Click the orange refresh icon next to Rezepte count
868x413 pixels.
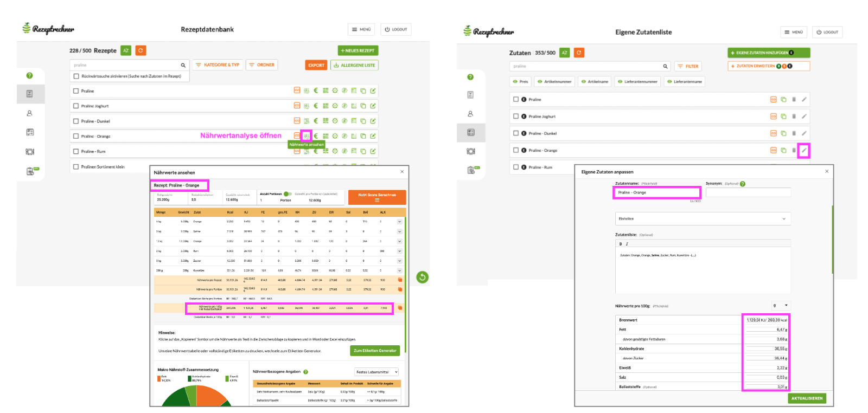pos(141,50)
